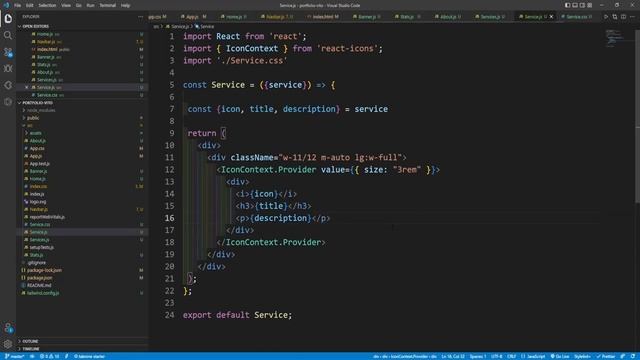This screenshot has width=640, height=360.
Task: Click the Split Editor icon
Action: [623, 17]
